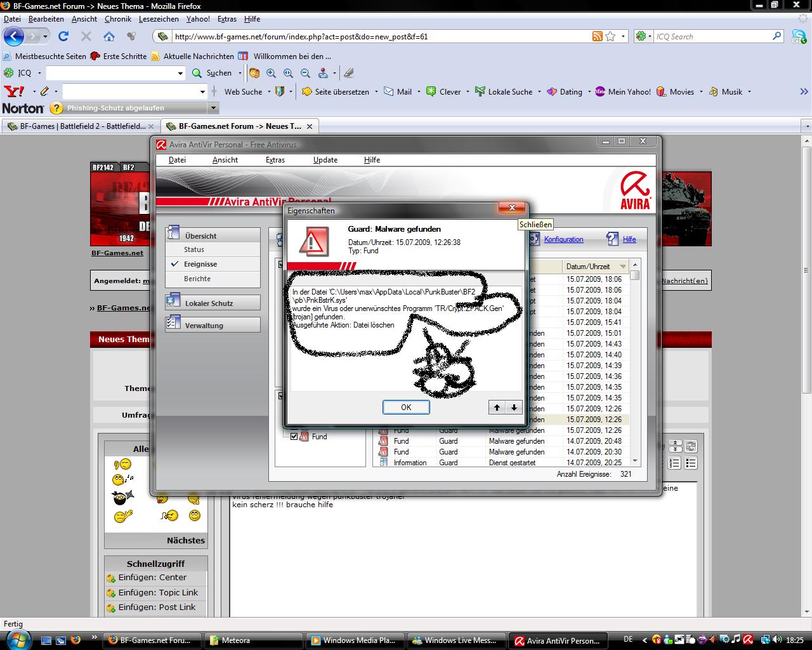
Task: Click the Suchen button on ICQ toolbar
Action: tap(212, 73)
